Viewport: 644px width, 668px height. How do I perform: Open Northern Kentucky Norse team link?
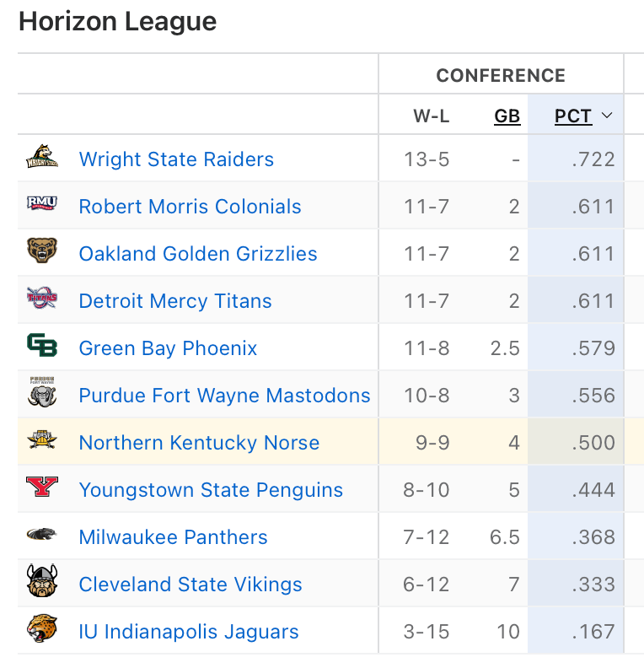click(199, 443)
